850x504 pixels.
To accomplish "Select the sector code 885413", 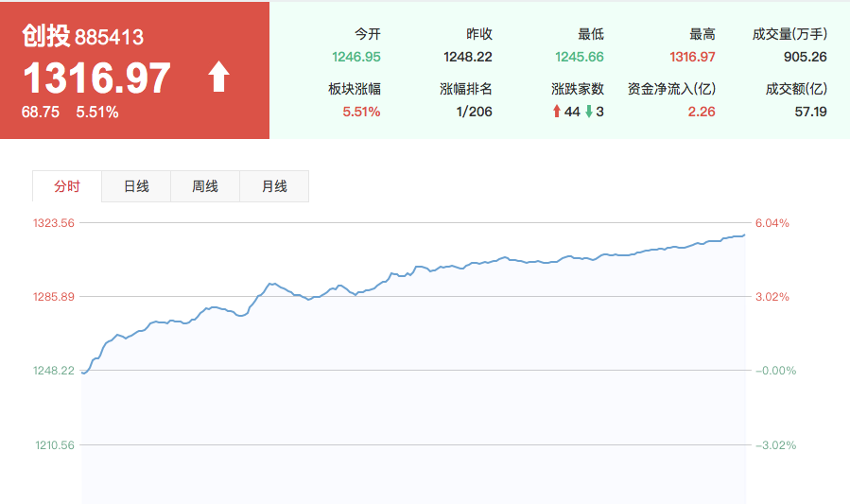I will pos(109,38).
